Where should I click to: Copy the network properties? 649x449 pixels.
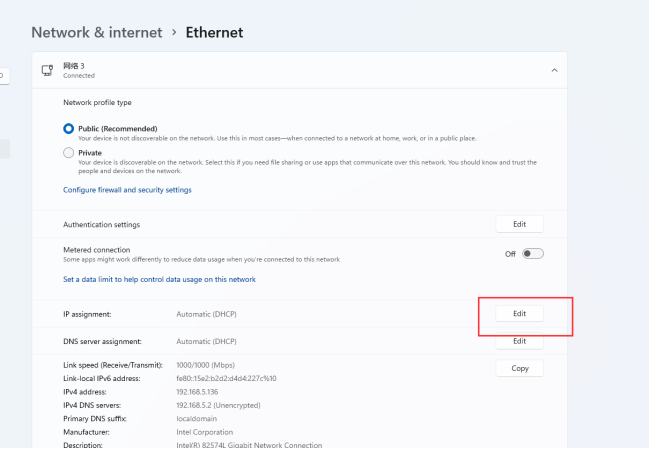(x=519, y=368)
